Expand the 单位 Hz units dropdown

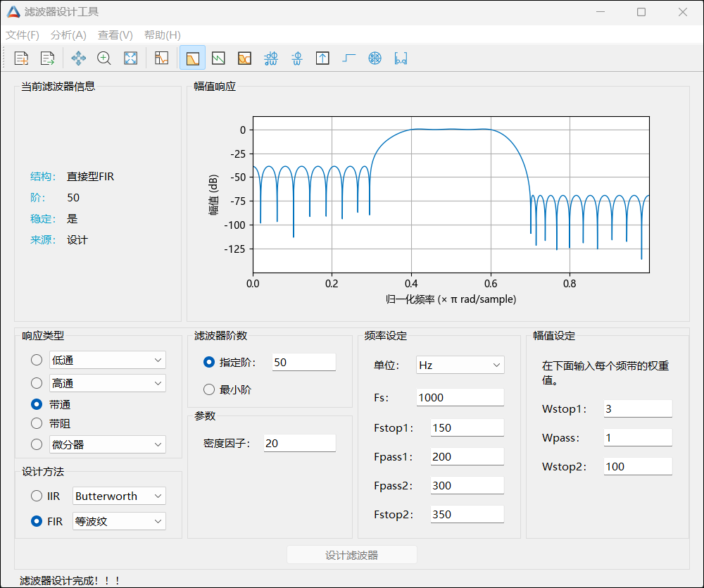tap(460, 365)
